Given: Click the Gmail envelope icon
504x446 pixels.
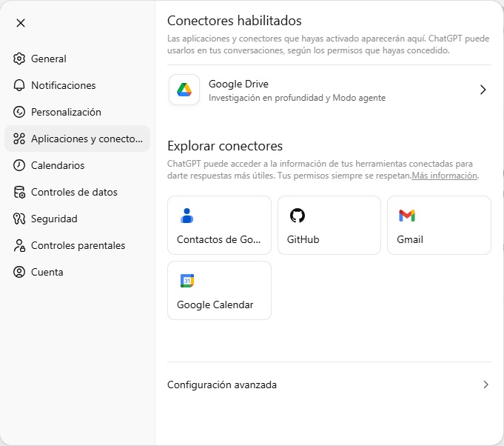Looking at the screenshot, I should (406, 216).
